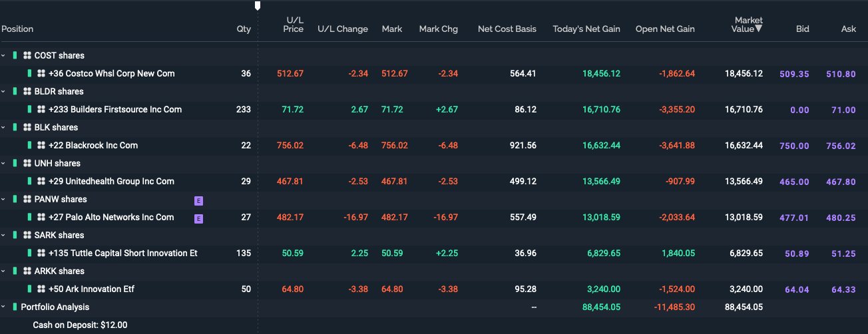
Task: Collapse the SARK shares group
Action: coord(3,235)
